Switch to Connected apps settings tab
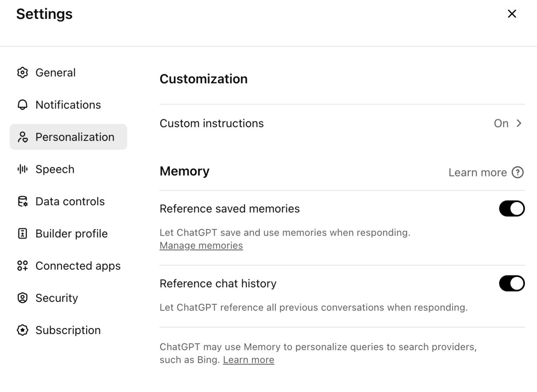Screen dimensions: 537x392 pos(78,266)
